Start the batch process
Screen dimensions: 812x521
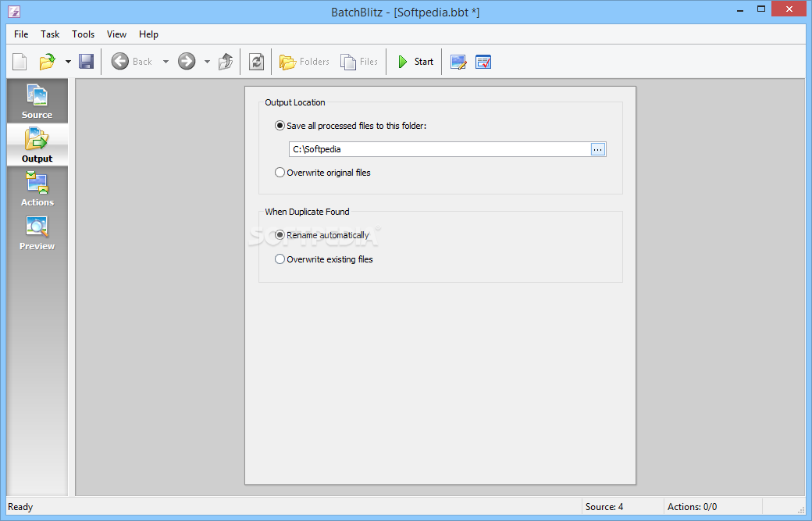(415, 62)
